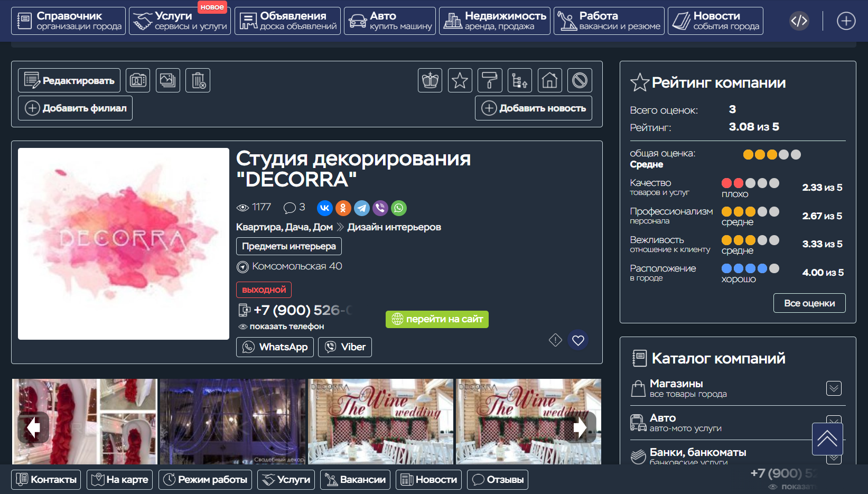Toggle the star favorite icon in toolbar
This screenshot has height=494, width=868.
(x=460, y=80)
